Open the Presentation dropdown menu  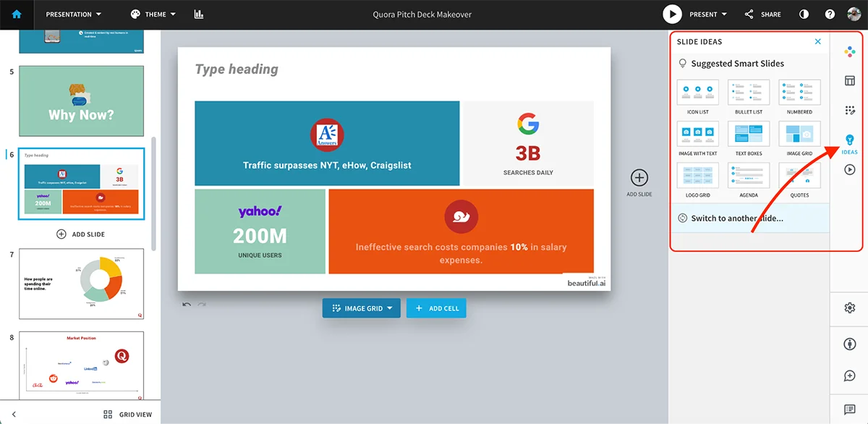[x=73, y=14]
